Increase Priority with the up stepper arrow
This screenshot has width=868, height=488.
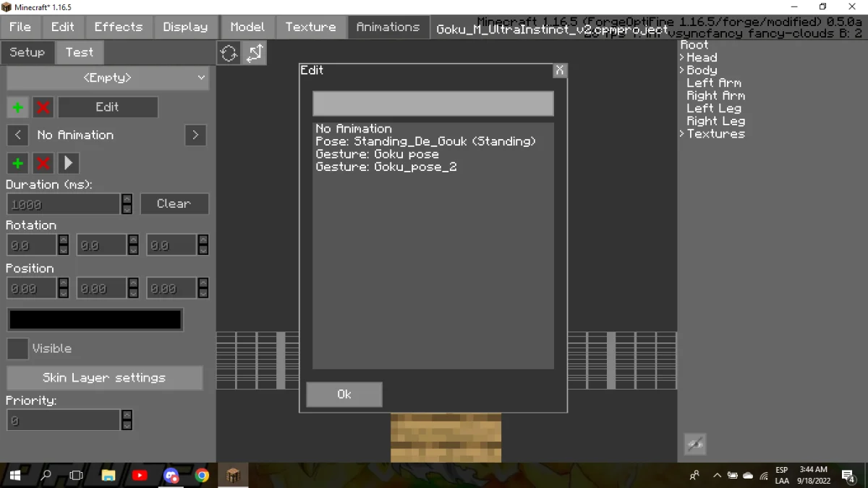[127, 415]
